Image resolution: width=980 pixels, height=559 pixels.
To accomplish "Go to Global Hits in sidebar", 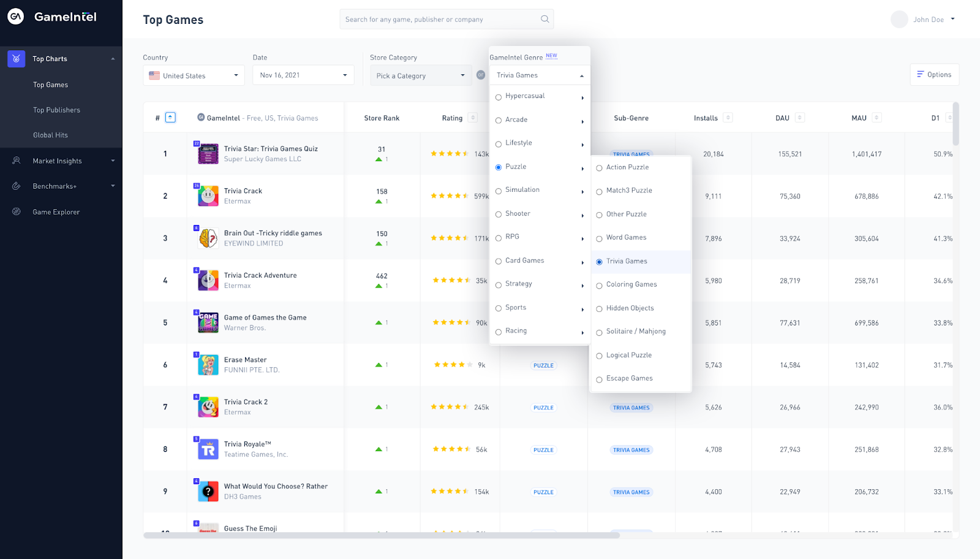I will pyautogui.click(x=50, y=135).
